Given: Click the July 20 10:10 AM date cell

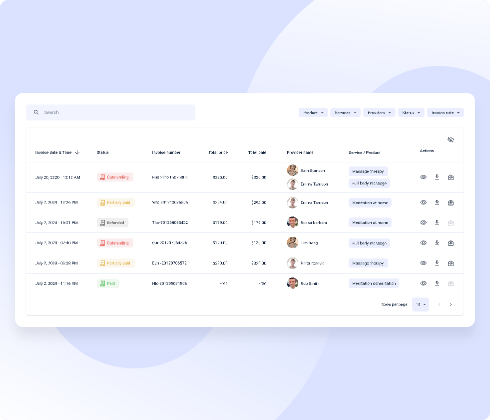Looking at the screenshot, I should pos(58,177).
